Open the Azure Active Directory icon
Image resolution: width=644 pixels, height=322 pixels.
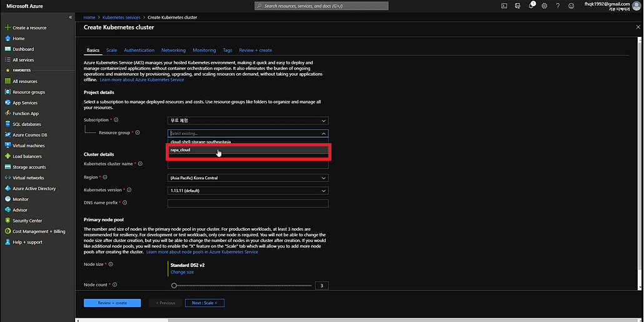[8, 188]
